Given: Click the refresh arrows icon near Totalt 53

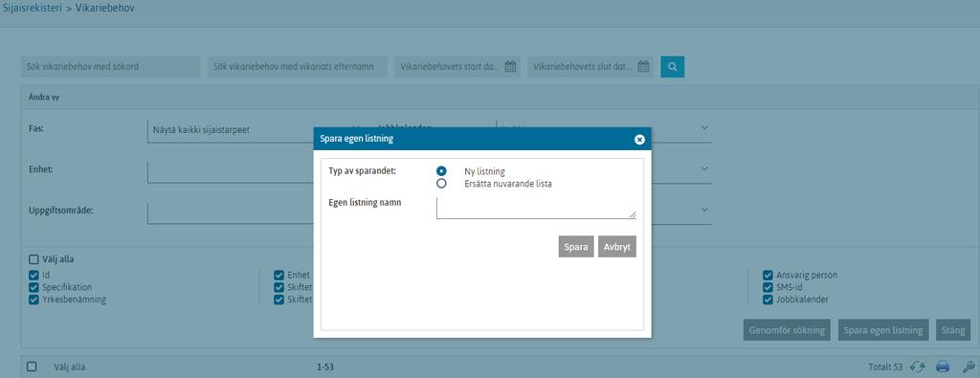Looking at the screenshot, I should click(x=918, y=367).
